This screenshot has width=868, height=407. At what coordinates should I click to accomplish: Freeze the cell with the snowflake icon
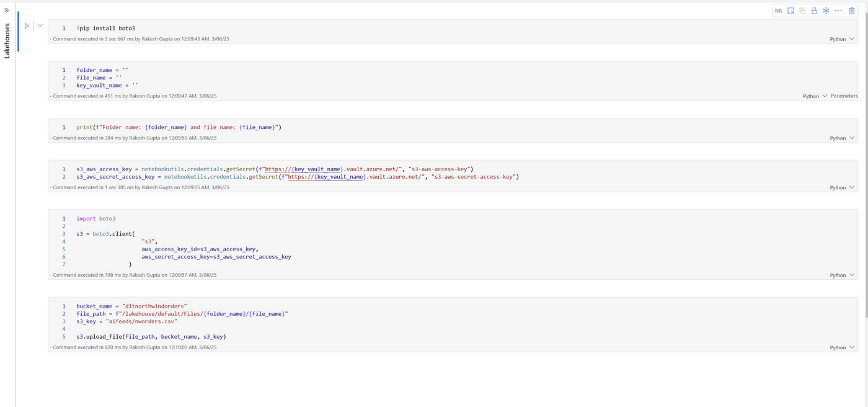pos(825,10)
